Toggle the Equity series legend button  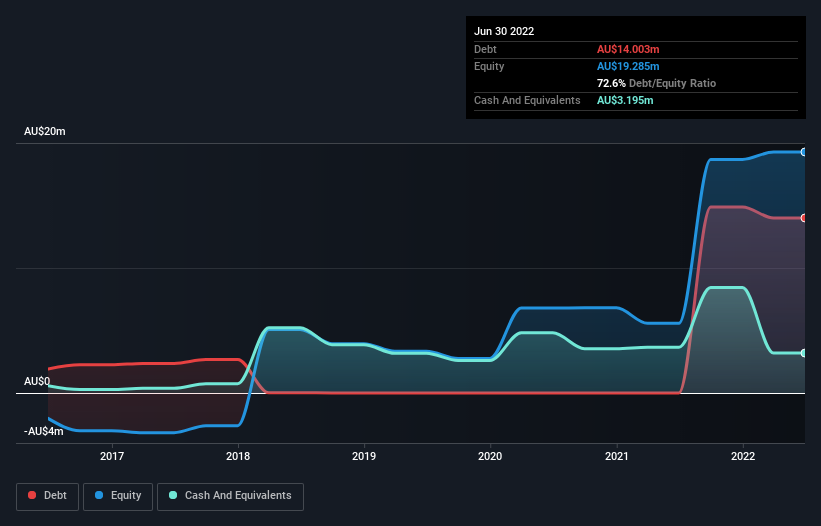click(x=118, y=496)
